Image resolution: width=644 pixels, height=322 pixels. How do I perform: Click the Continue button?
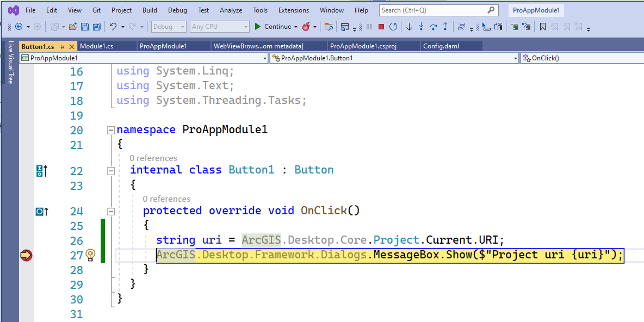[x=276, y=26]
